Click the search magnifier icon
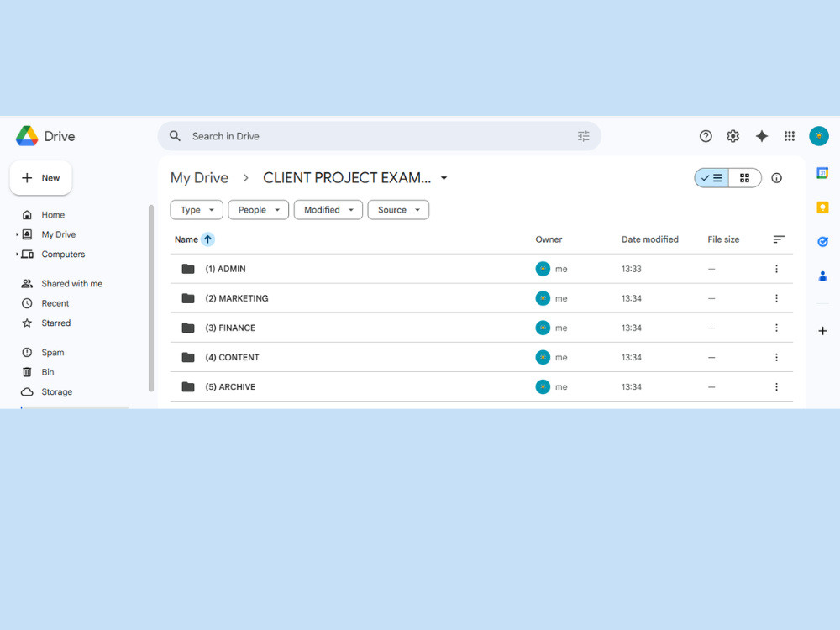 click(x=175, y=136)
